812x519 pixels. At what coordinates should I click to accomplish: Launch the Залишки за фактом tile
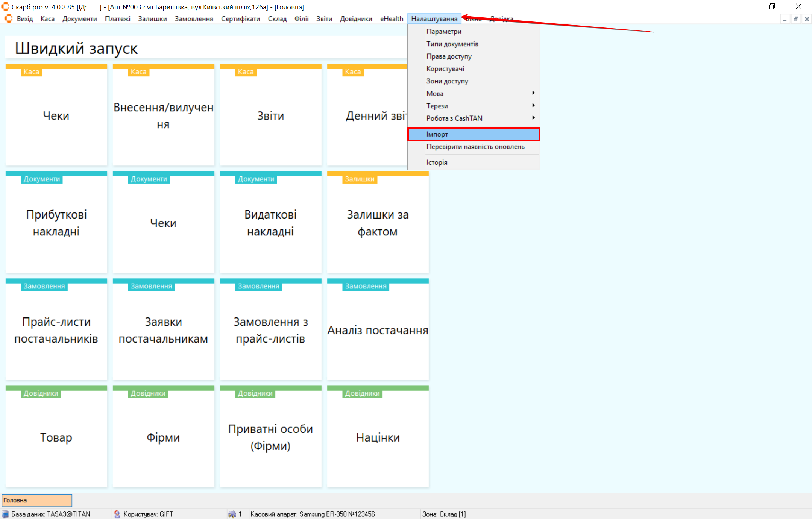click(378, 223)
